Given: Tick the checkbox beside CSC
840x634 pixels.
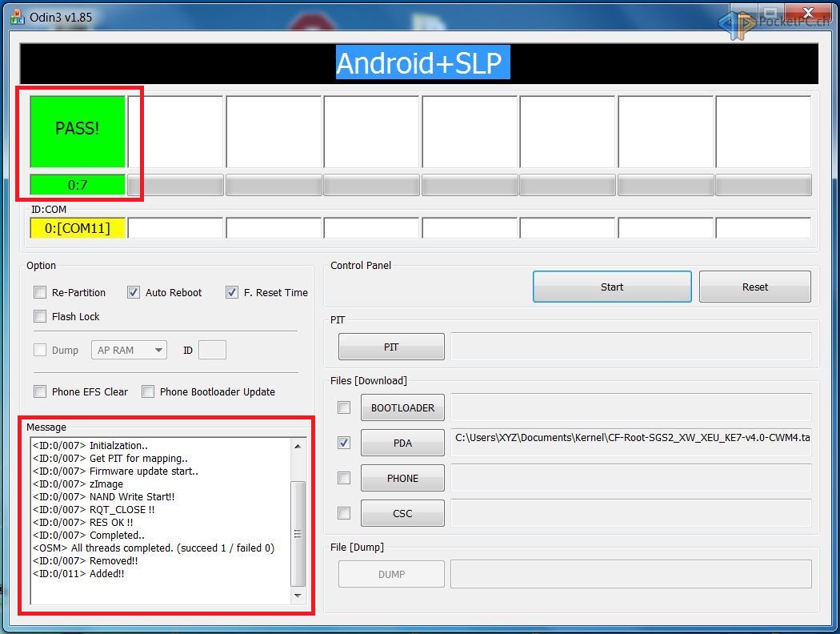Looking at the screenshot, I should tap(344, 513).
